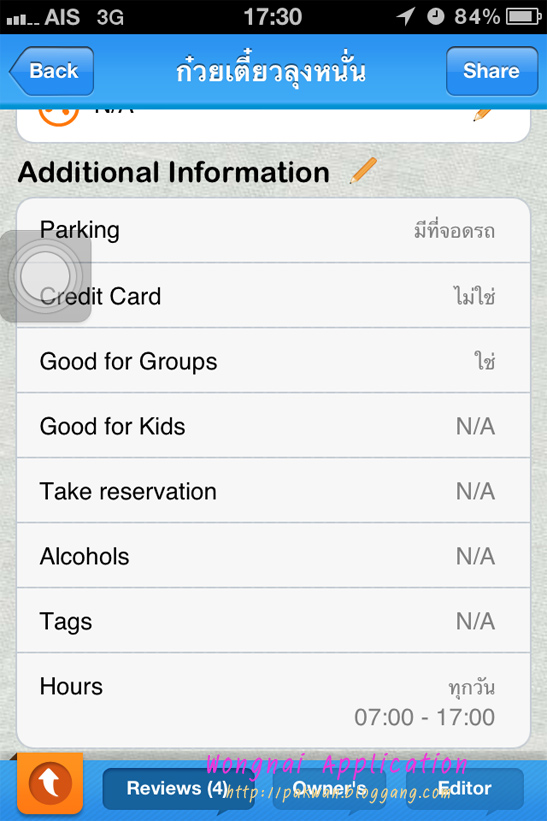Tap the battery indicator in status bar
Image resolution: width=547 pixels, height=821 pixels.
[x=523, y=17]
